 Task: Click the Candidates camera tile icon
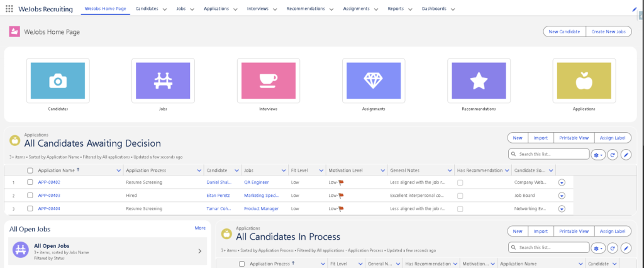coord(58,81)
